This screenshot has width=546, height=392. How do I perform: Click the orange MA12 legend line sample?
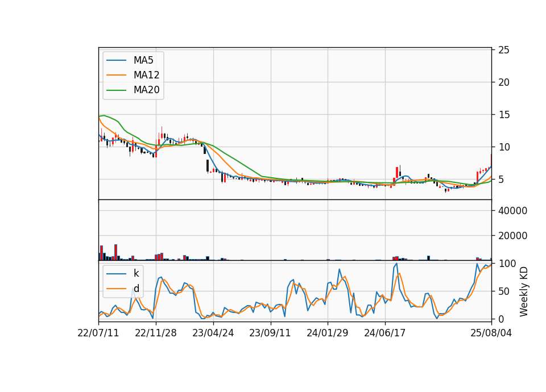(116, 75)
